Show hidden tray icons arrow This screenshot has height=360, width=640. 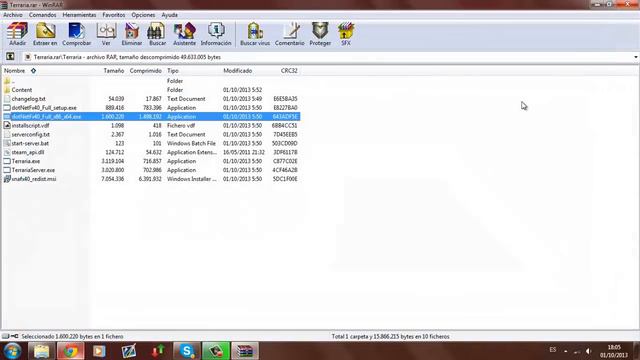click(x=565, y=351)
